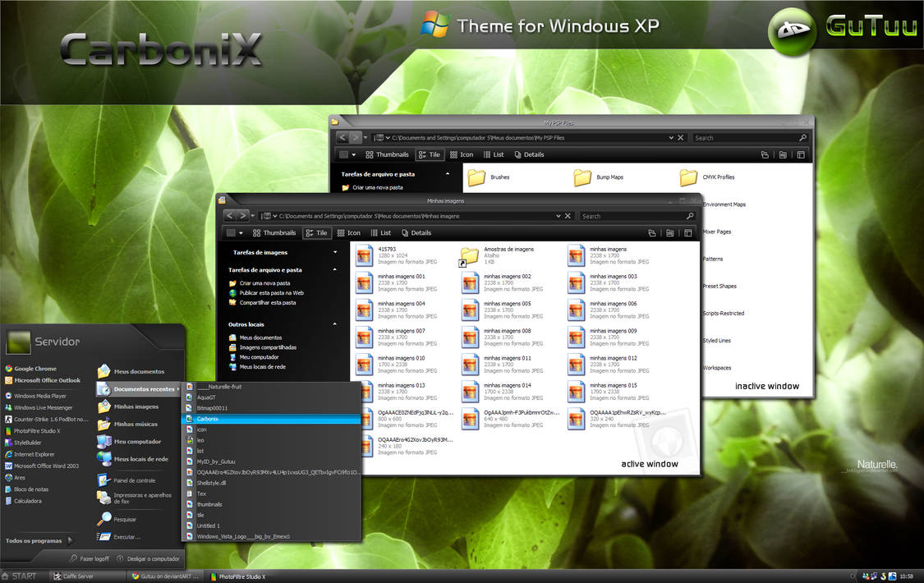
Task: Open address dropdown beside stop X in Minhas imagens
Action: (x=558, y=216)
